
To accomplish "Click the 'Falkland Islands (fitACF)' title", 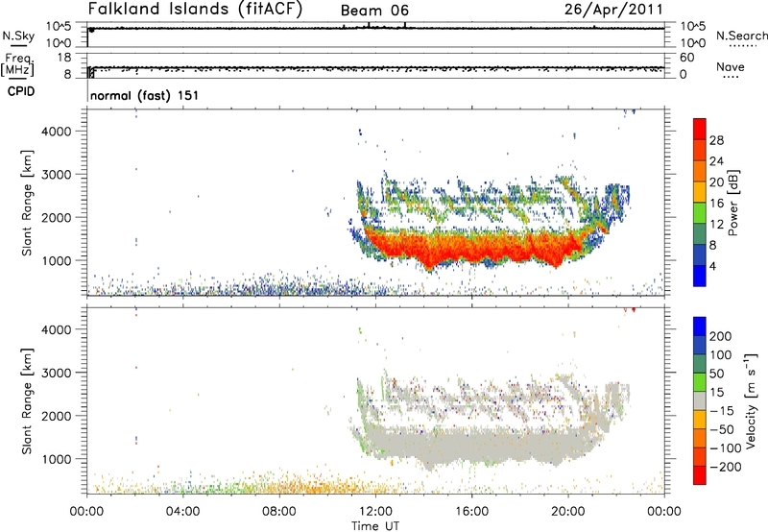I will click(x=195, y=10).
